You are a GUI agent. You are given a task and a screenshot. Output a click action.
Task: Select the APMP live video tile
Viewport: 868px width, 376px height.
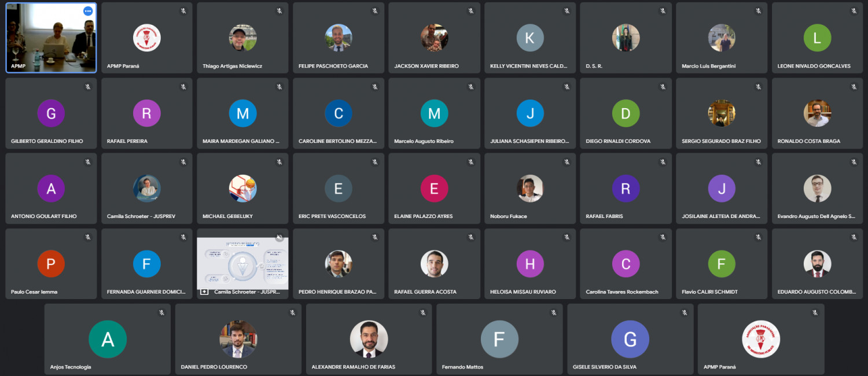(x=51, y=38)
